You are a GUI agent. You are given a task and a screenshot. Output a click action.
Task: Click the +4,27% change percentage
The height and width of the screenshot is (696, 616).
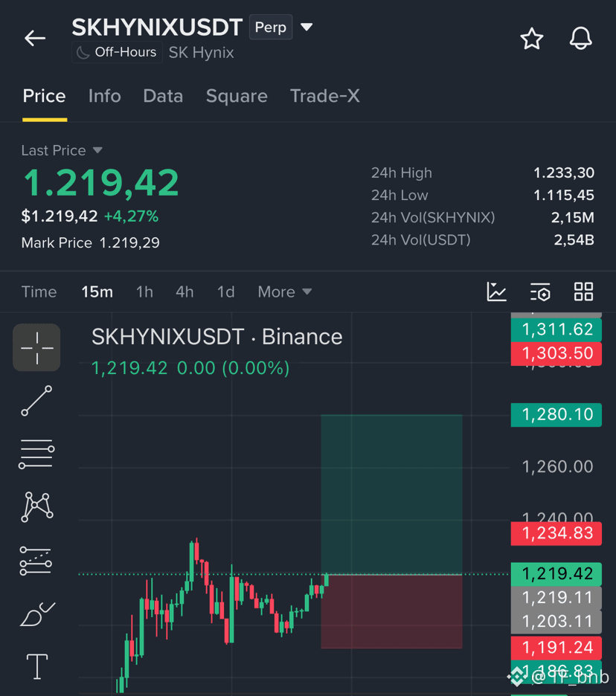point(131,216)
